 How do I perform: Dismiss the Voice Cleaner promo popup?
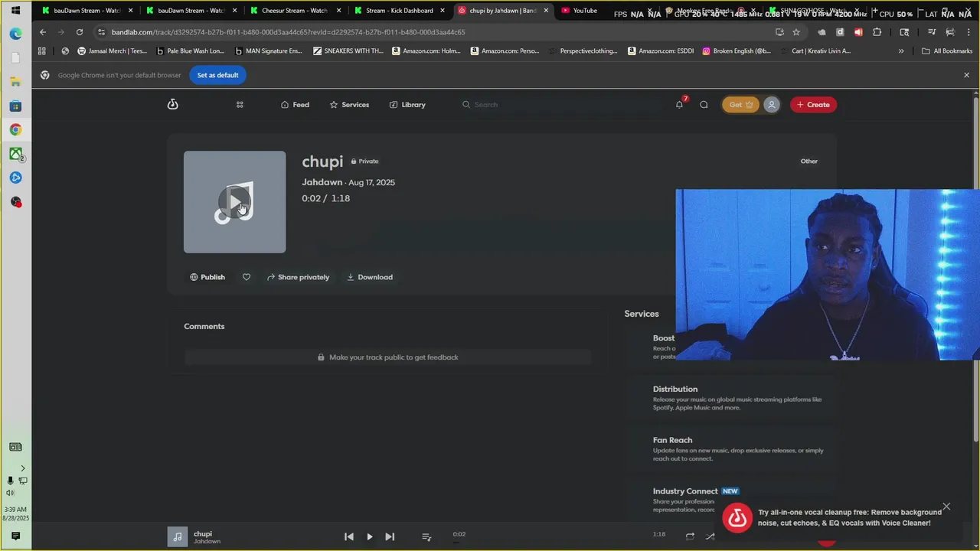pos(946,507)
